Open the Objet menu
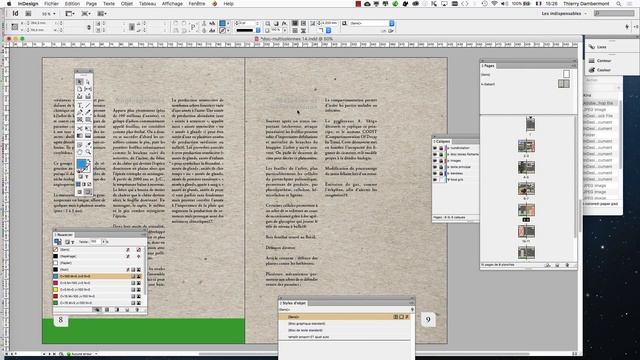 pyautogui.click(x=127, y=4)
